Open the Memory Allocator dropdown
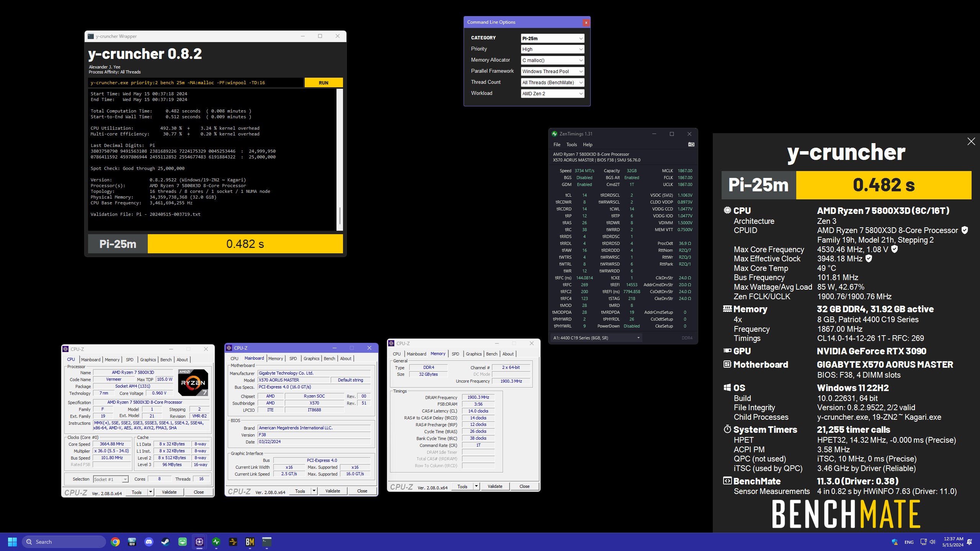 552,60
